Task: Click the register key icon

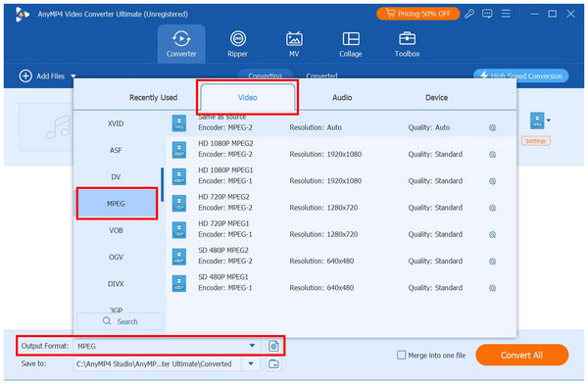Action: pos(469,15)
